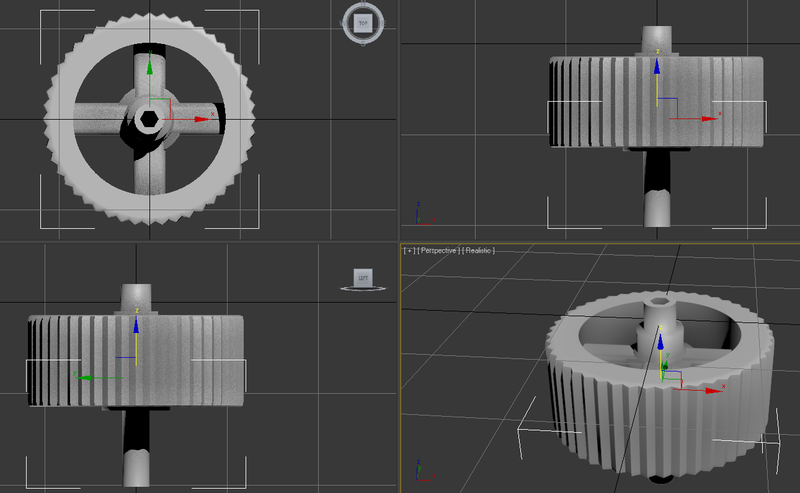This screenshot has height=493, width=800.
Task: Click the TOP face of the ViewCube
Action: click(362, 22)
